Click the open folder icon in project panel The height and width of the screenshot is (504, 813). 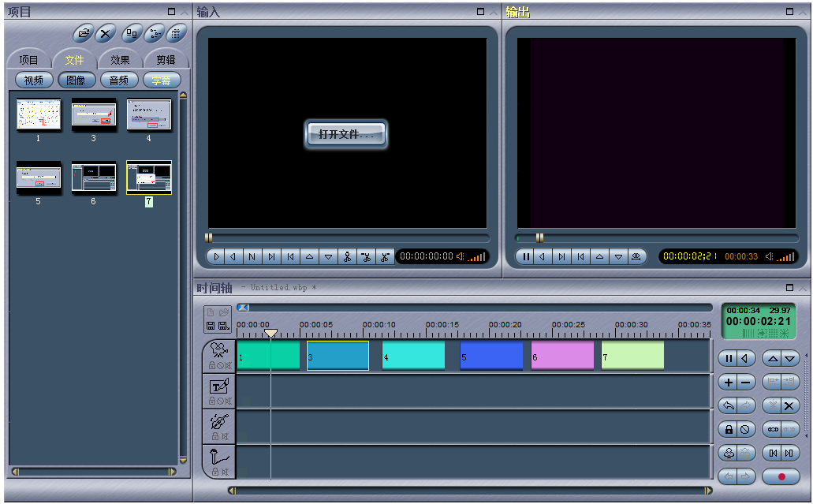point(84,33)
